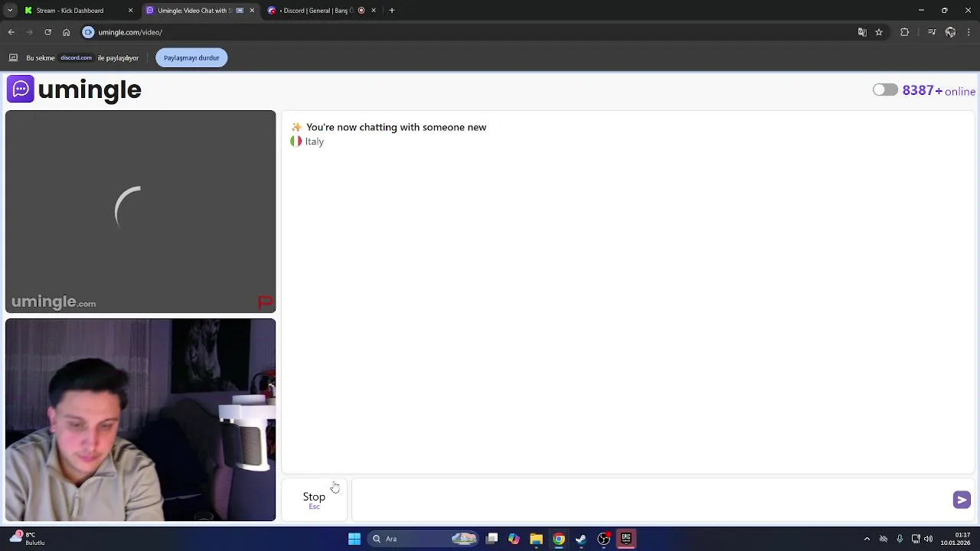The width and height of the screenshot is (980, 551).
Task: Click the browser home button
Action: [66, 32]
